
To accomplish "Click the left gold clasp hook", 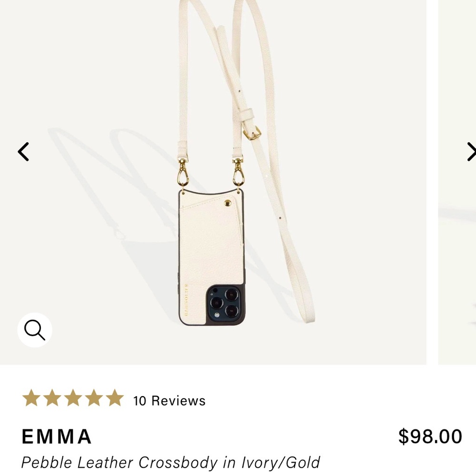I will point(183,172).
